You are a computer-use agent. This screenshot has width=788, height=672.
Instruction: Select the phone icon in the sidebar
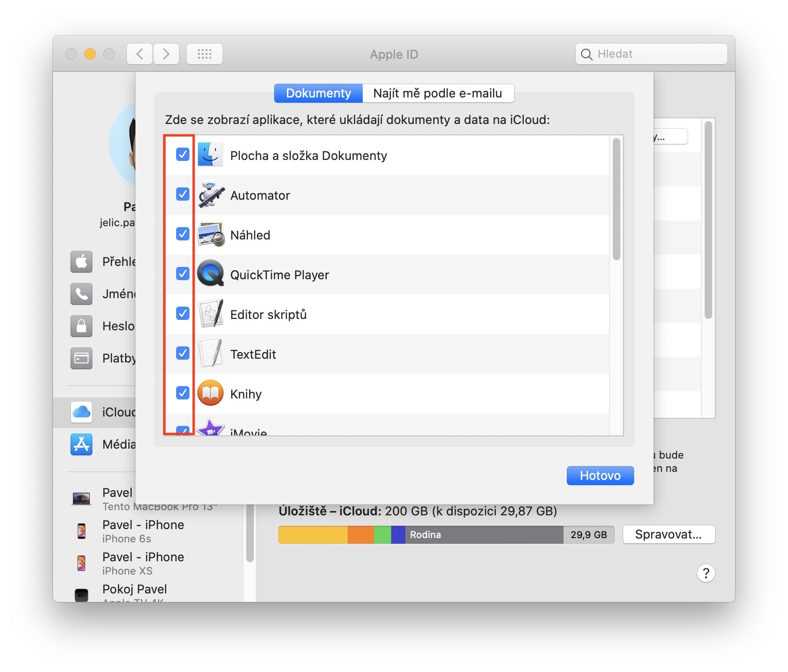81,294
